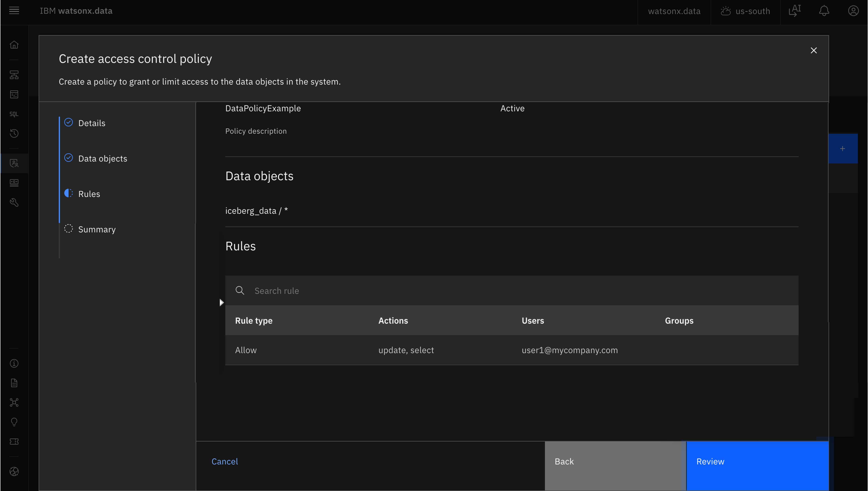Image resolution: width=868 pixels, height=491 pixels.
Task: Sort by Rule type column header
Action: coord(254,320)
